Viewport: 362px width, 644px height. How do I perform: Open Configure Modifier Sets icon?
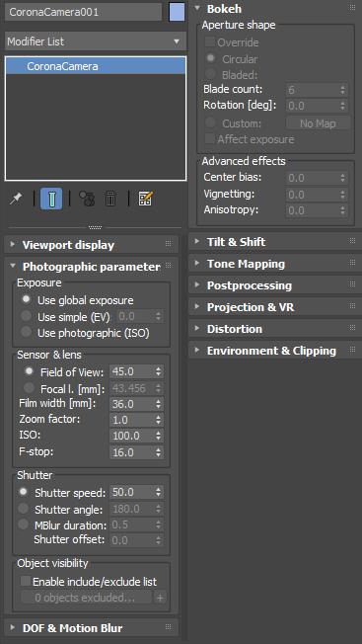(x=146, y=199)
